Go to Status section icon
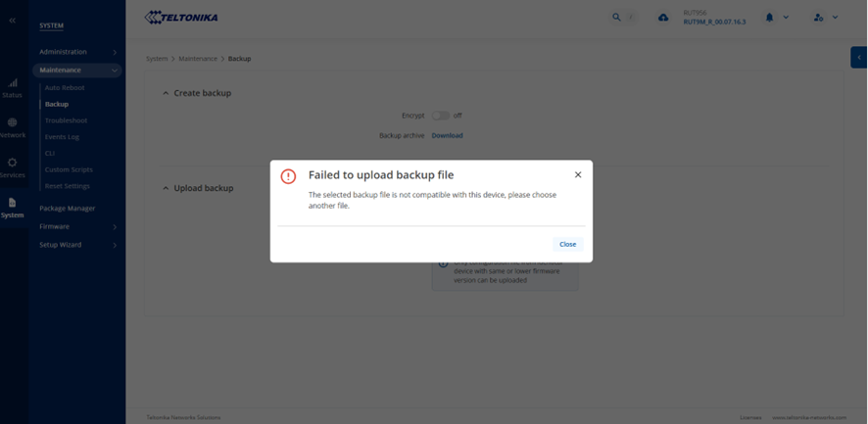Image resolution: width=868 pixels, height=424 pixels. (13, 87)
